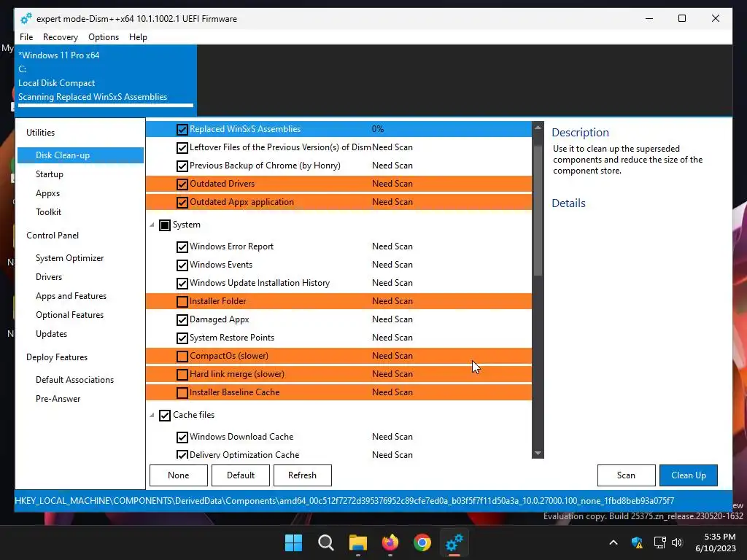Toggle the Cache files group checkbox
Viewport: 747px width, 560px height.
tap(165, 415)
